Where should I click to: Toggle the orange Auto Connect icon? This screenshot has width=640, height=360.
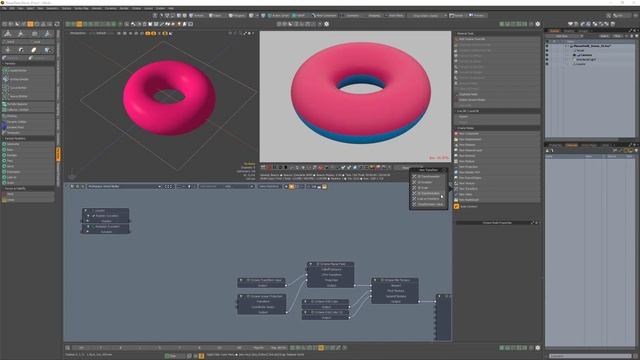456,207
